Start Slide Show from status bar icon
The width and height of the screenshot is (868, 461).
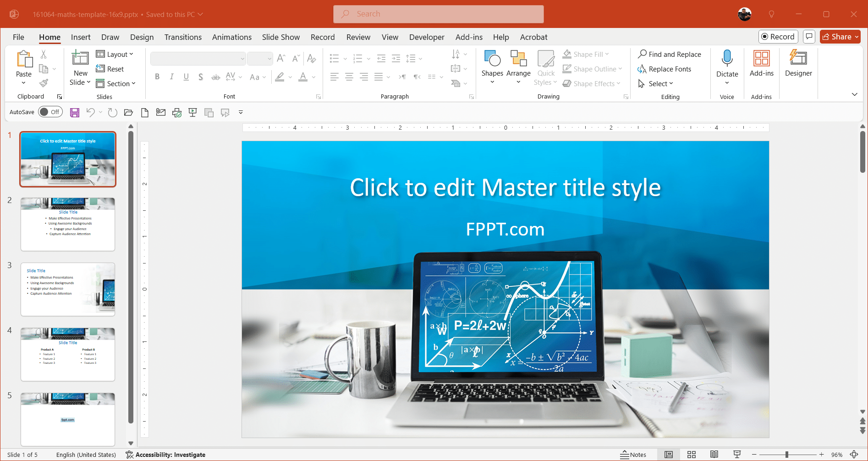point(737,455)
